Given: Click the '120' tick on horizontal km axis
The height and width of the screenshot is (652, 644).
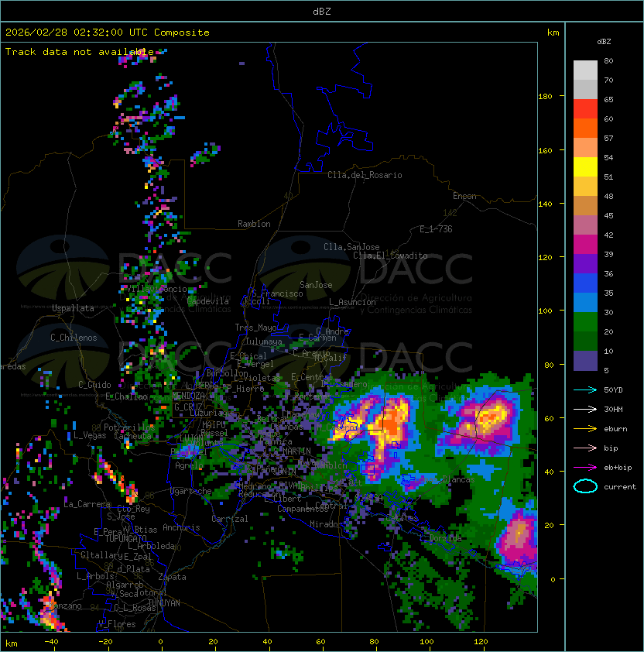Looking at the screenshot, I should click(x=481, y=642).
